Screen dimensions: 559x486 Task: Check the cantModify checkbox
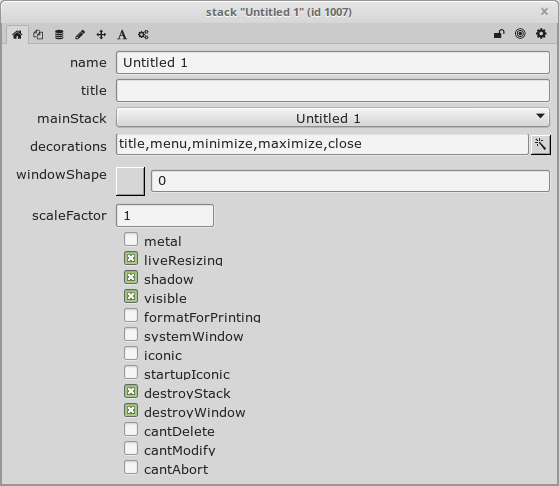pos(131,448)
